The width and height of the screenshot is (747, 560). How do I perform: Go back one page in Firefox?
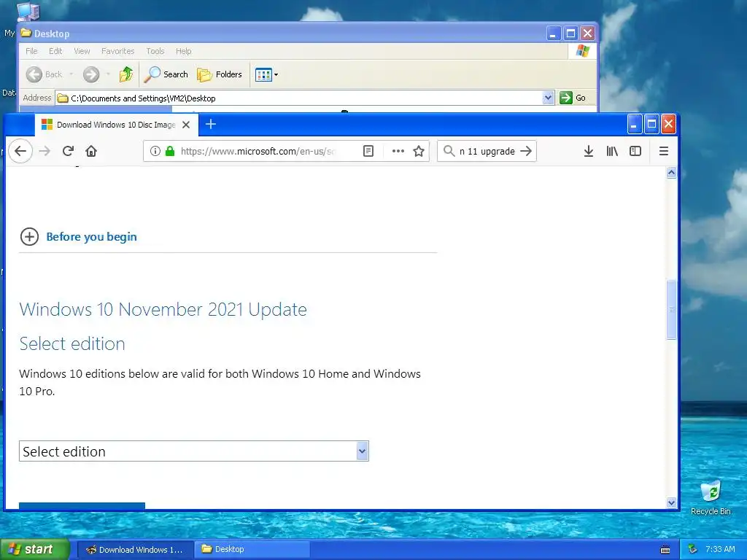pyautogui.click(x=20, y=152)
